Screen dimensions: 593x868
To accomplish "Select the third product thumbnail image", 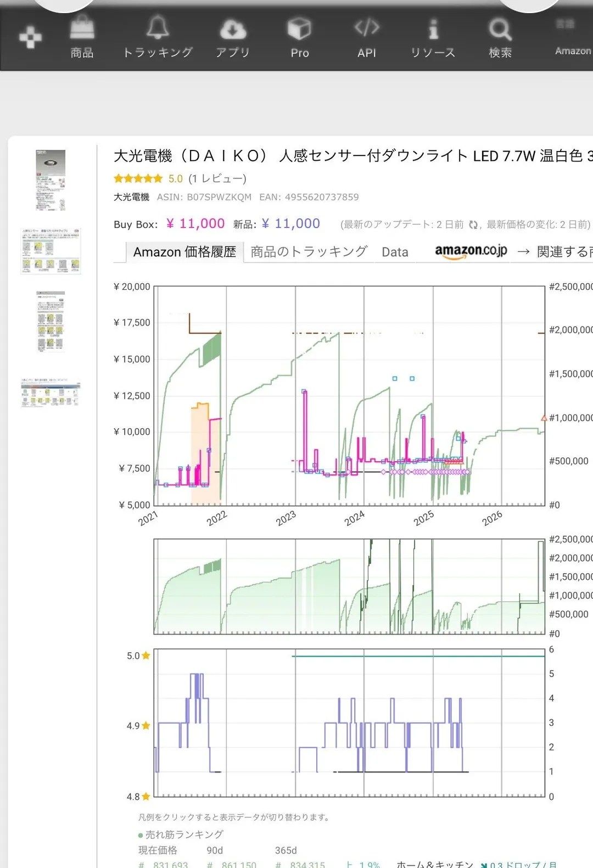I will click(x=51, y=322).
